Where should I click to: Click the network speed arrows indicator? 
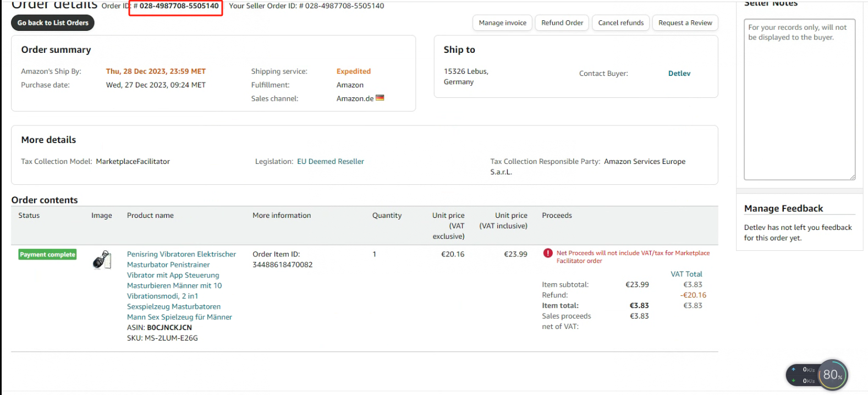794,375
